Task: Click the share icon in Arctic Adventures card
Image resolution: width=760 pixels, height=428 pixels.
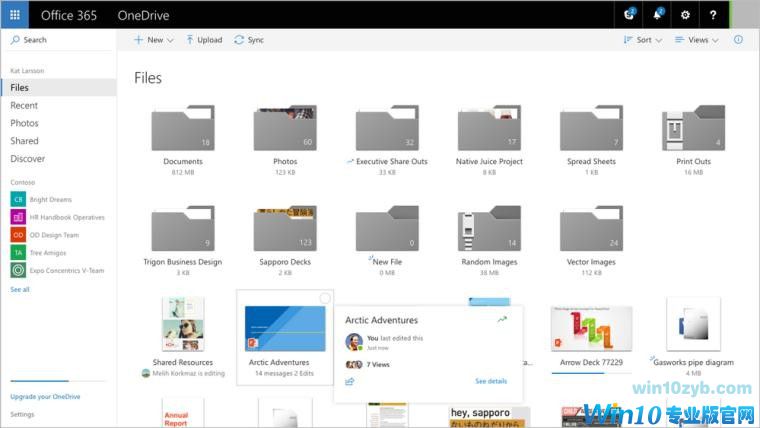Action: coord(350,381)
